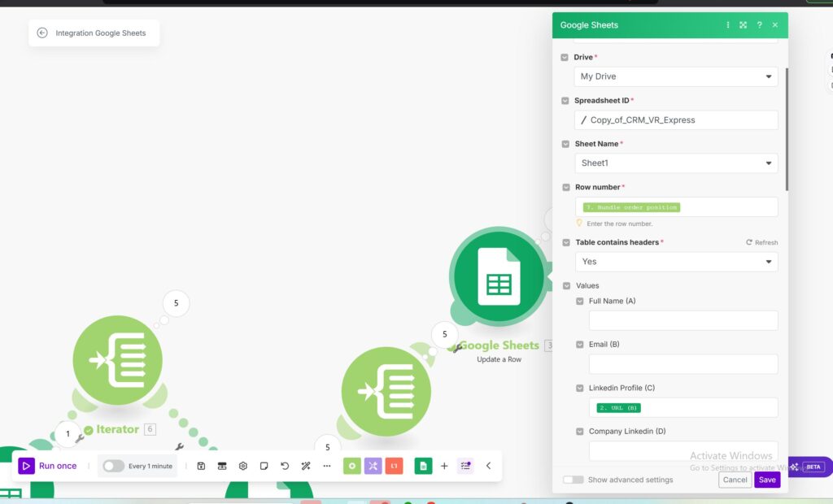
Task: Click the purple Save button
Action: 767,480
